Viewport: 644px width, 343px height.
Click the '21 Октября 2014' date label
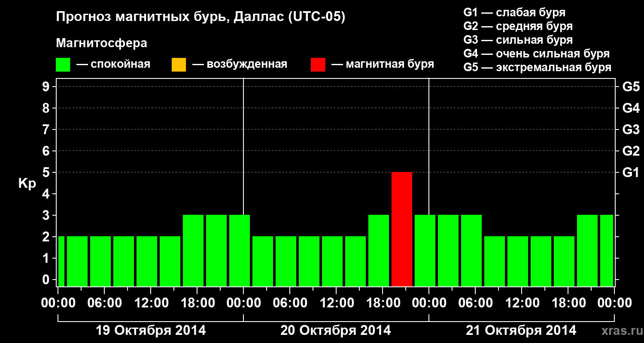(x=521, y=331)
